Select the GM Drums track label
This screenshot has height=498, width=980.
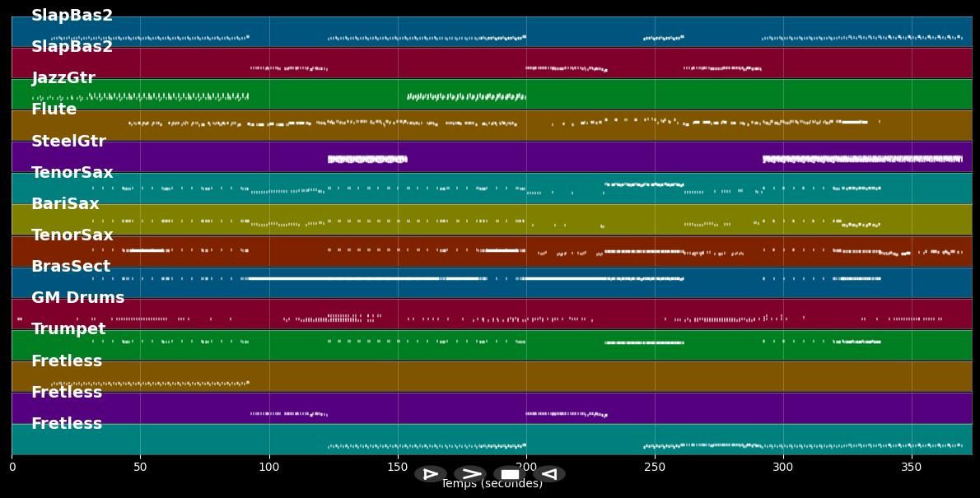(77, 298)
